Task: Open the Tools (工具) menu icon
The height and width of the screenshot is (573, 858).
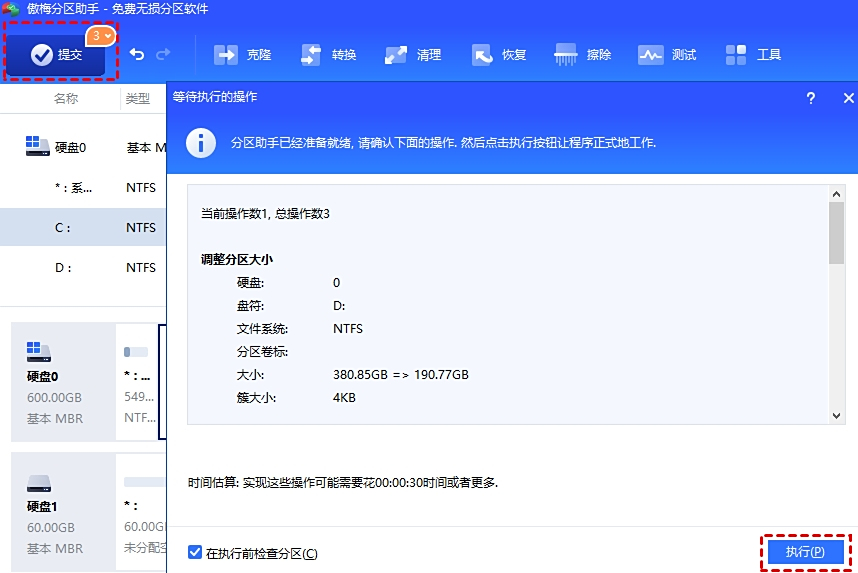Action: point(737,55)
